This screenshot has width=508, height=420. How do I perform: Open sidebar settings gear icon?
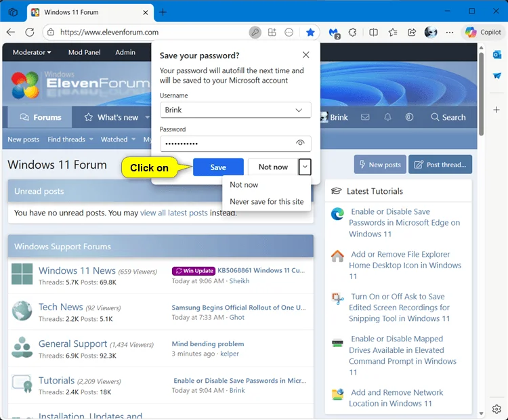(496, 409)
